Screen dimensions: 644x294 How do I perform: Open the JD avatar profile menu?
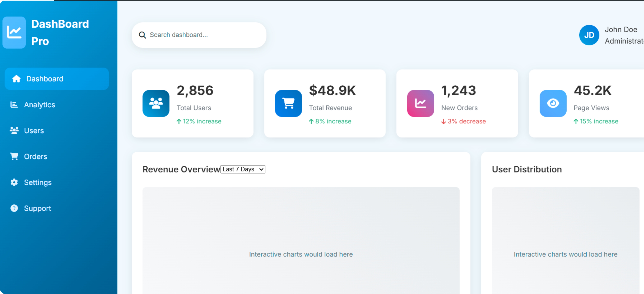589,35
